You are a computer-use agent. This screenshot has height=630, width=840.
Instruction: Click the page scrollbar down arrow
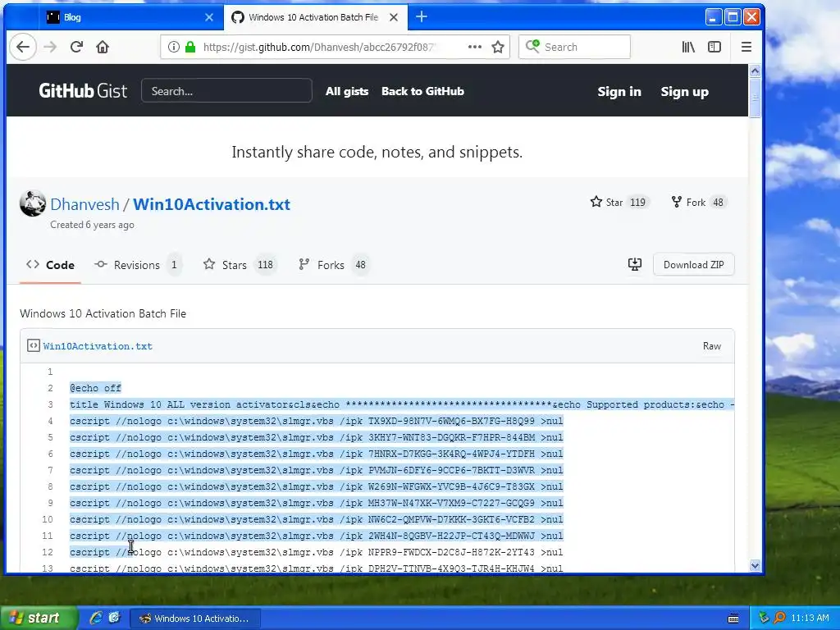click(x=755, y=566)
